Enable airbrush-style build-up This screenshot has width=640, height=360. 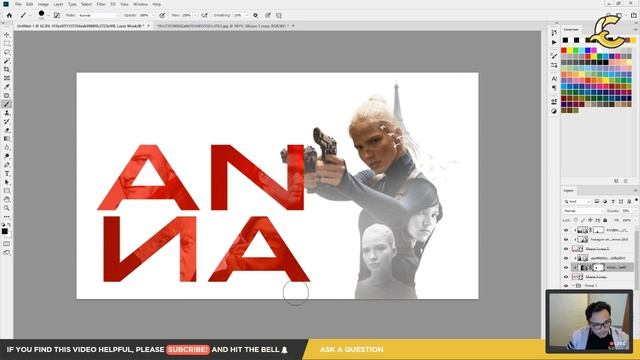204,16
